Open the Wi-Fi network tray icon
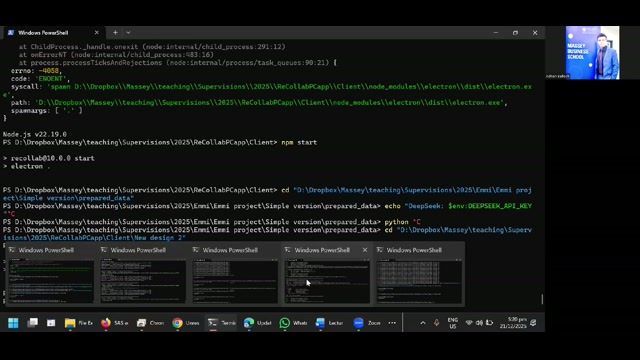Screen dimensions: 640x360 pos(469,323)
